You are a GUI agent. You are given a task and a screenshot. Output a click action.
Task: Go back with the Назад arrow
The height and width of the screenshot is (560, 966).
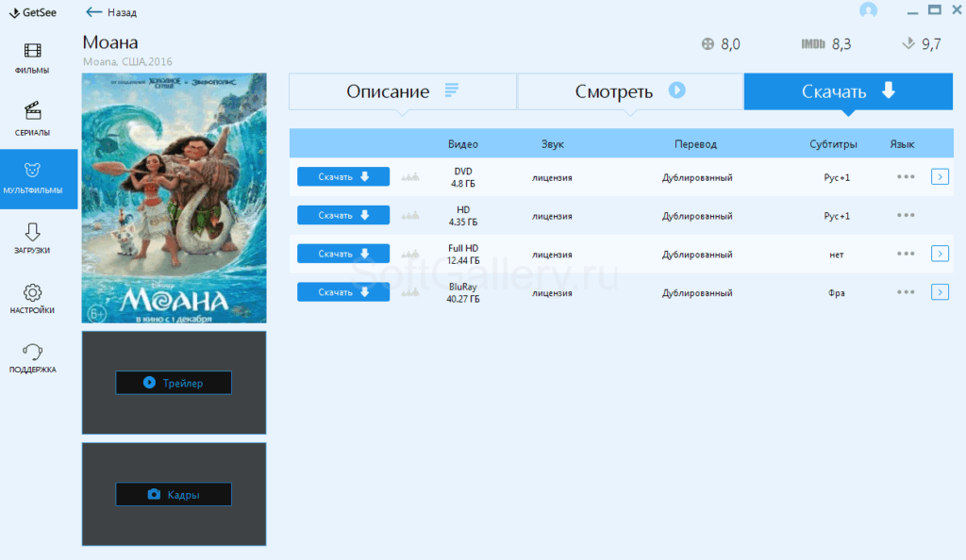coord(111,12)
